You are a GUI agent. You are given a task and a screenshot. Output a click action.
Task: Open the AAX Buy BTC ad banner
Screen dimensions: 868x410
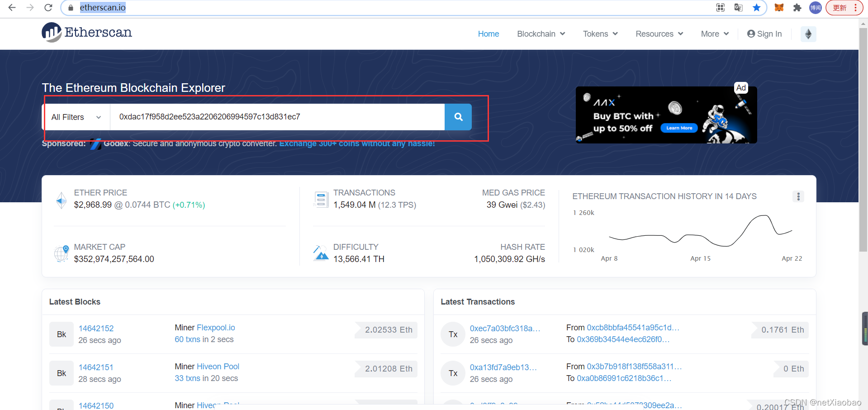point(666,115)
